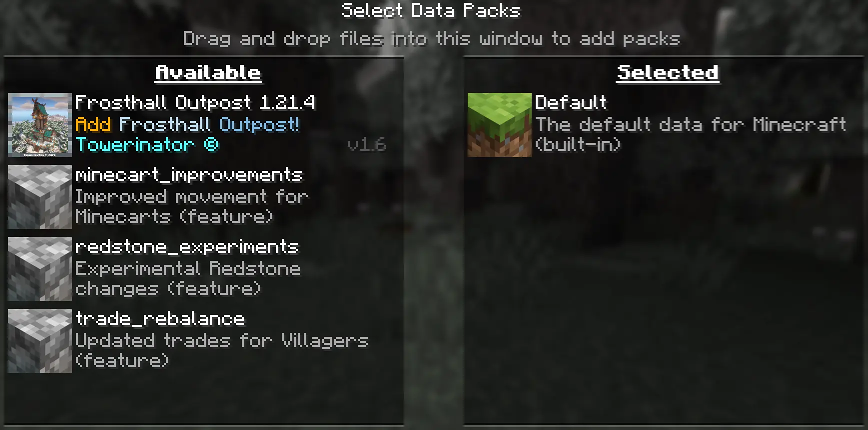Screen dimensions: 868x430
Task: Click the redstone_experiments pack icon
Action: tap(40, 269)
